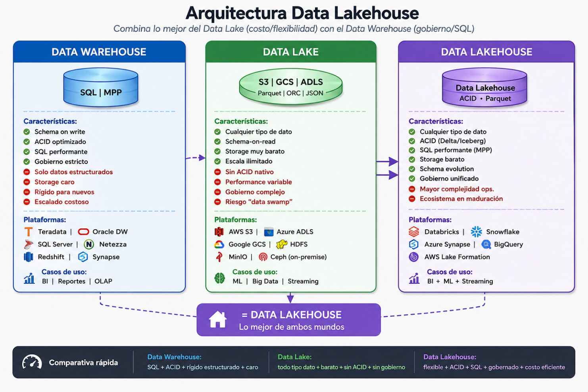Click the red minus next to Storage caro

point(27,182)
